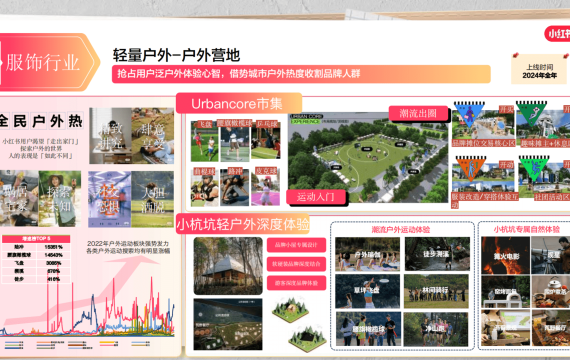Screen dimensions: 570x360
Task: Open the forest cabin photo
Action: [228, 266]
